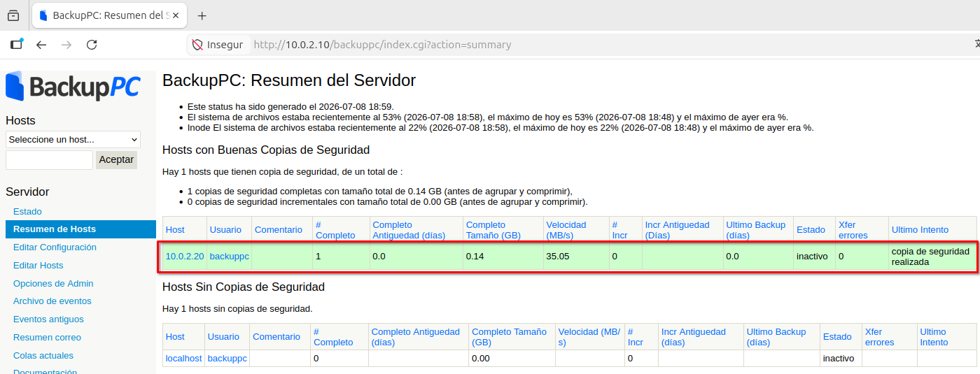Reload the page with the refresh icon
This screenshot has height=374, width=980.
92,45
